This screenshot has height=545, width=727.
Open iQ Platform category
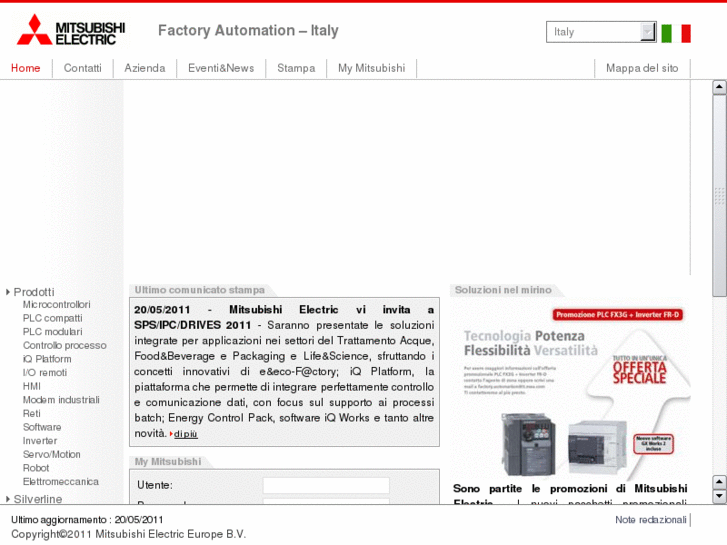(47, 359)
